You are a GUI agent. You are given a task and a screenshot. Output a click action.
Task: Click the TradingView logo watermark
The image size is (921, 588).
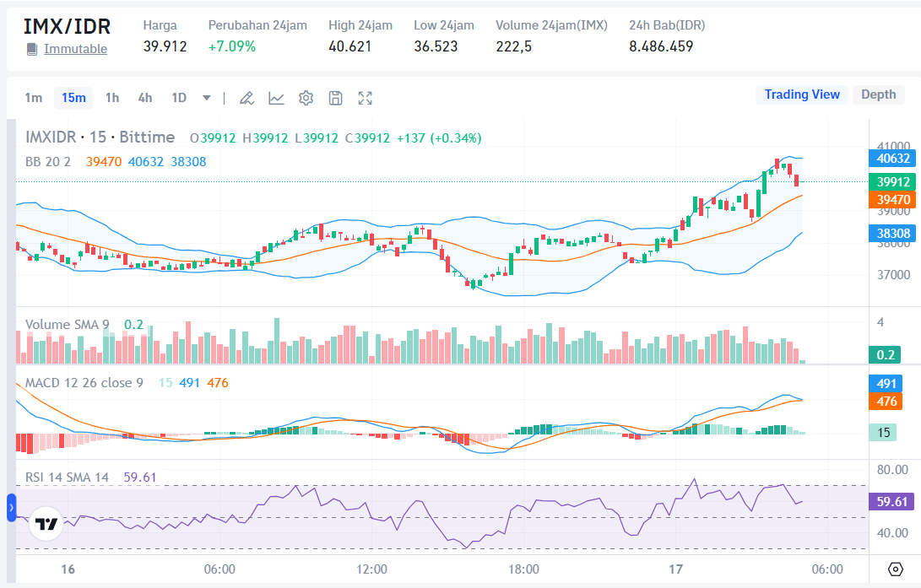(x=46, y=523)
